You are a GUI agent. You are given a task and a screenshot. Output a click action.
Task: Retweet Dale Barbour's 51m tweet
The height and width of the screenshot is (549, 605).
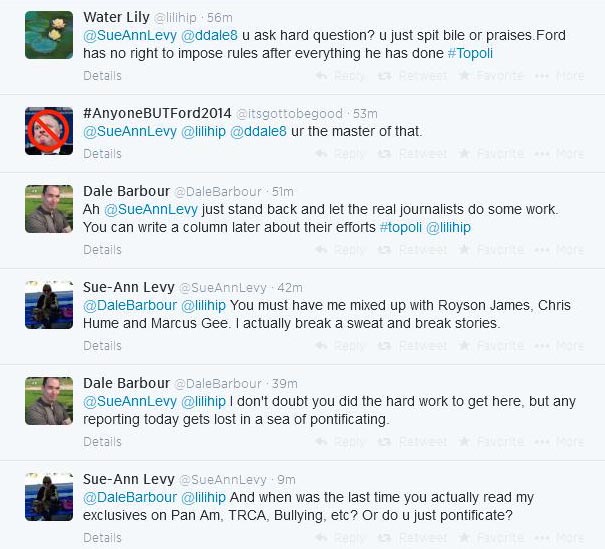[x=411, y=250]
